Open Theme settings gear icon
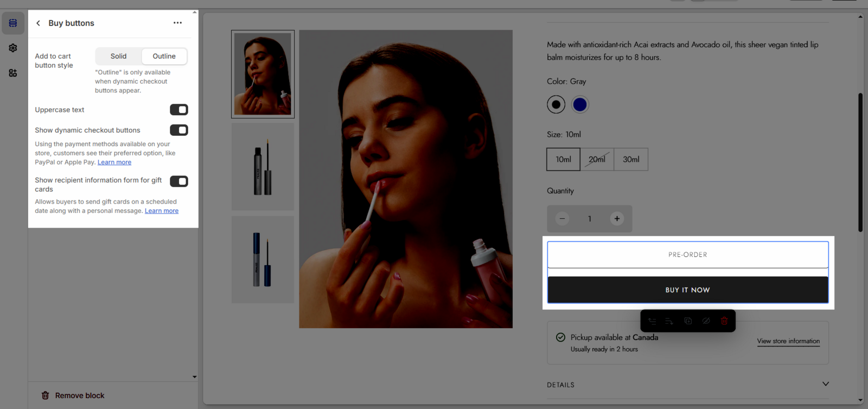Image resolution: width=868 pixels, height=409 pixels. click(13, 48)
